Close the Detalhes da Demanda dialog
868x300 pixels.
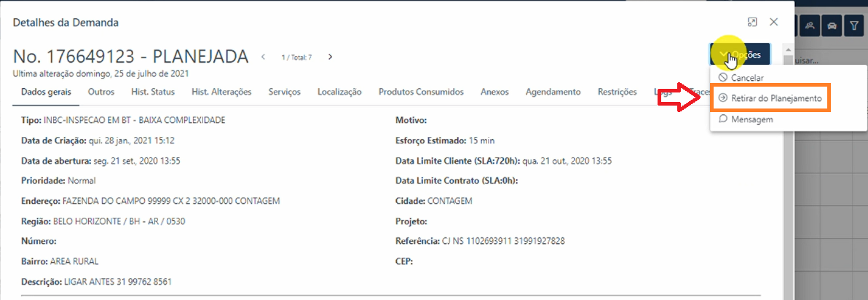coord(774,22)
